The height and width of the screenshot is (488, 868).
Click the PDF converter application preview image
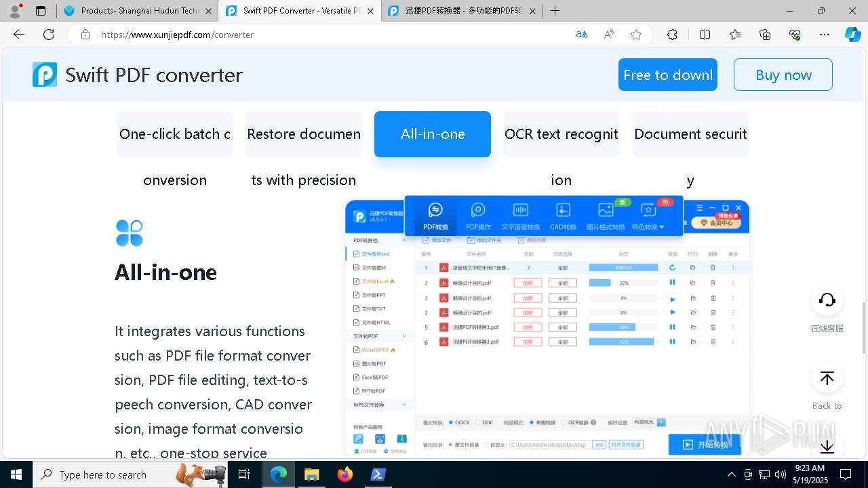[x=547, y=327]
